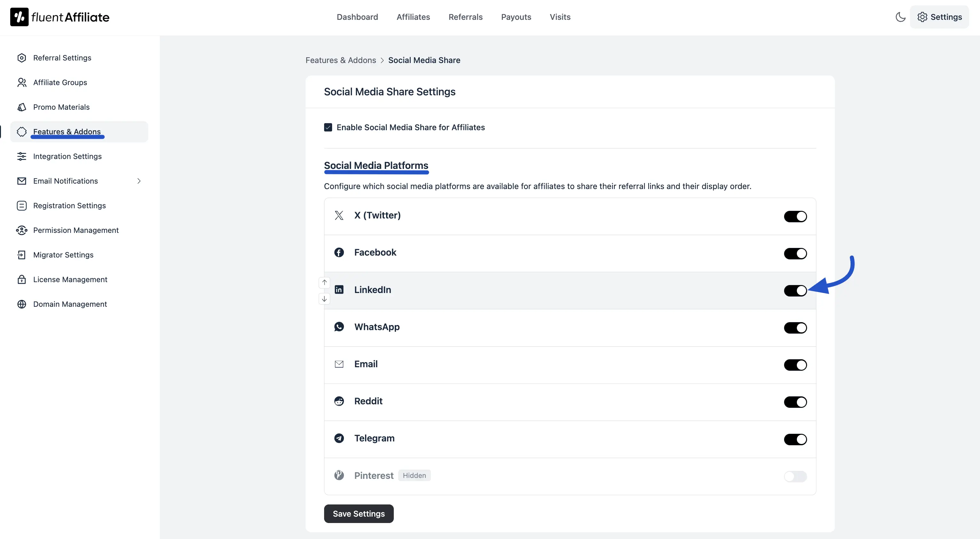Click the Referral Settings sidebar icon
Screen dimensions: 980x539
(x=22, y=58)
